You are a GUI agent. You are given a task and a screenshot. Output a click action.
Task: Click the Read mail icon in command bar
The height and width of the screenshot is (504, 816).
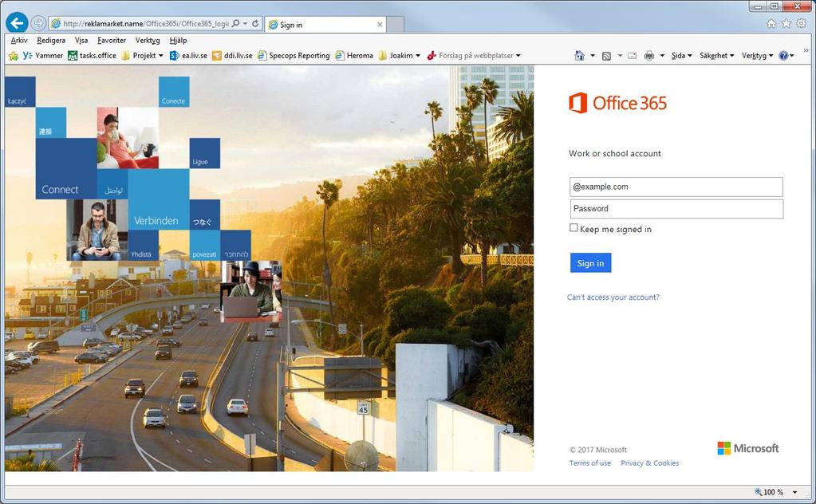coord(633,56)
